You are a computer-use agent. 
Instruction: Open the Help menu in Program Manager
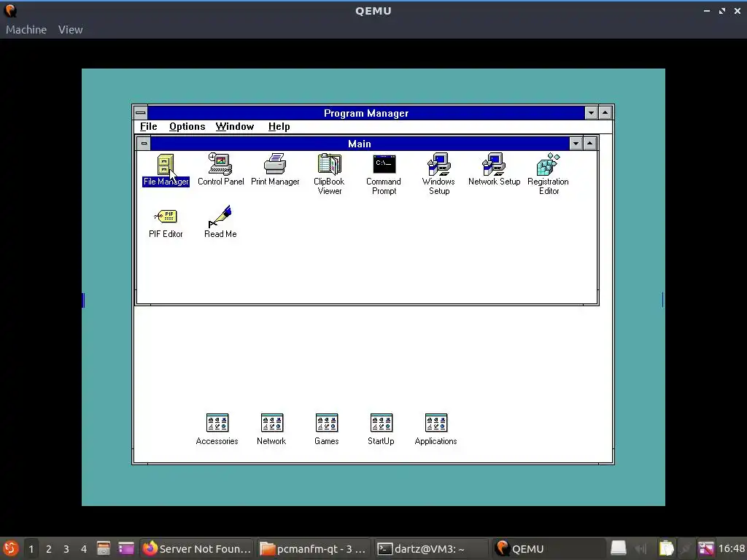(x=279, y=127)
